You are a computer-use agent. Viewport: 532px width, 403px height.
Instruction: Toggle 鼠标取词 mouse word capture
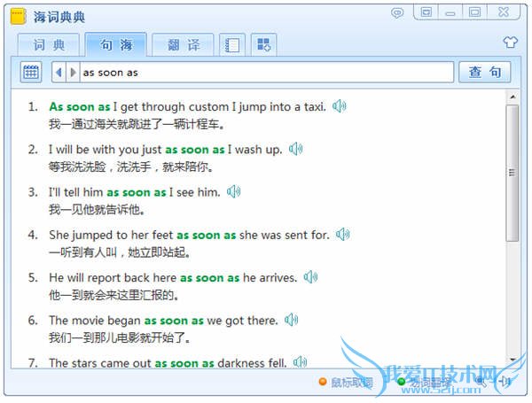pyautogui.click(x=346, y=383)
